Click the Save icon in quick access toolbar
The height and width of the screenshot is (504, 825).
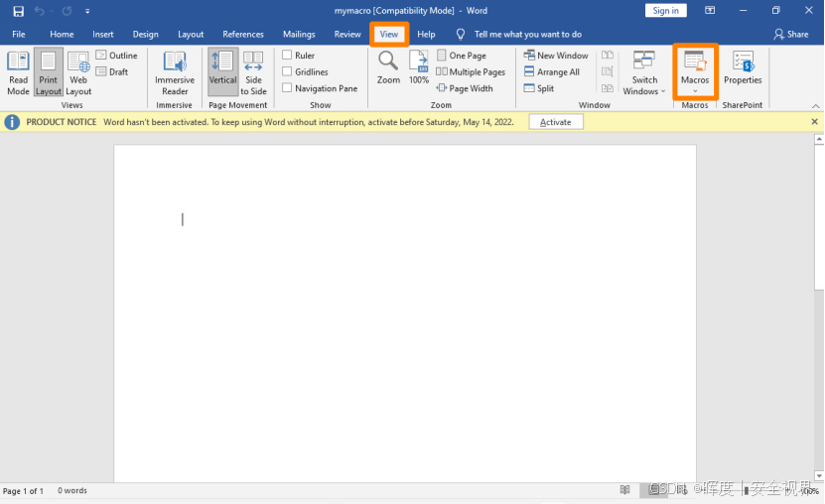pos(19,11)
